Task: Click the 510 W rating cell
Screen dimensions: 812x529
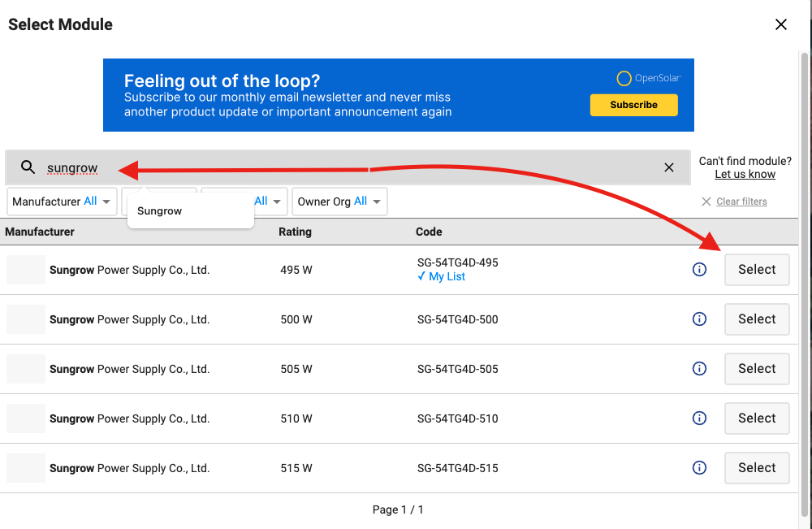Action: [296, 418]
